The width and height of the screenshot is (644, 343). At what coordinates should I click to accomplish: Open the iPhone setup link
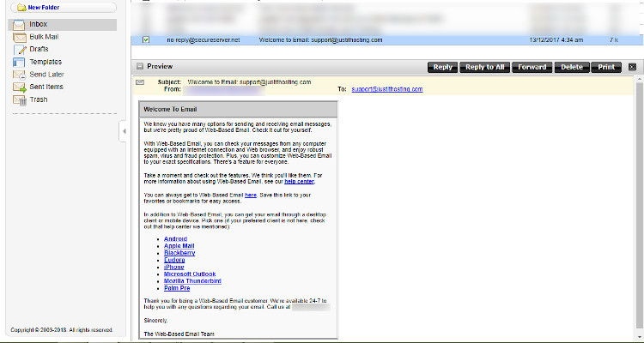coord(174,267)
